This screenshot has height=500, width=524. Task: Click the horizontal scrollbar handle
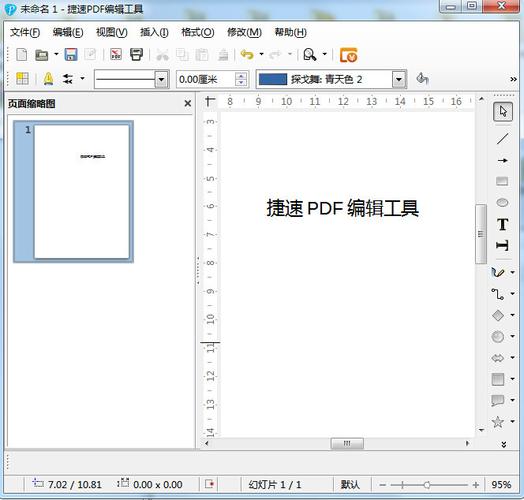click(x=347, y=444)
